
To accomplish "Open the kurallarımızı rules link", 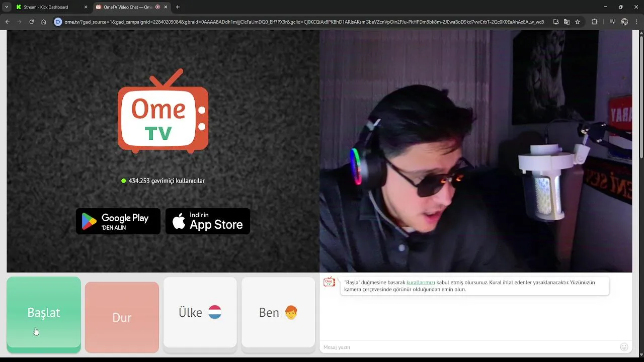I will (421, 283).
